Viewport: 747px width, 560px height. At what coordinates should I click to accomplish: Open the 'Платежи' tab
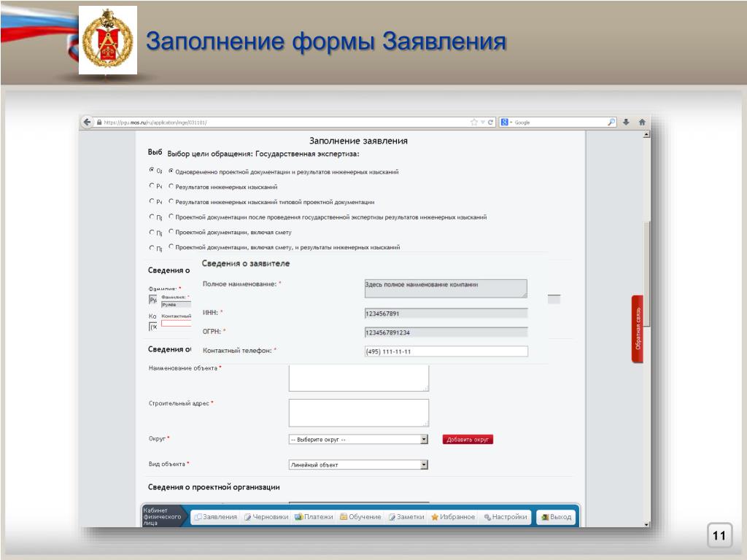tap(314, 517)
